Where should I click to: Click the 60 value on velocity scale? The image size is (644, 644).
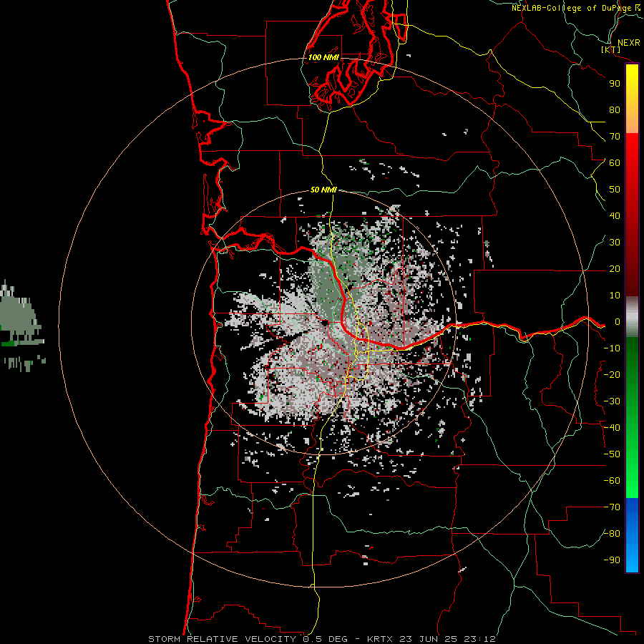click(x=615, y=162)
